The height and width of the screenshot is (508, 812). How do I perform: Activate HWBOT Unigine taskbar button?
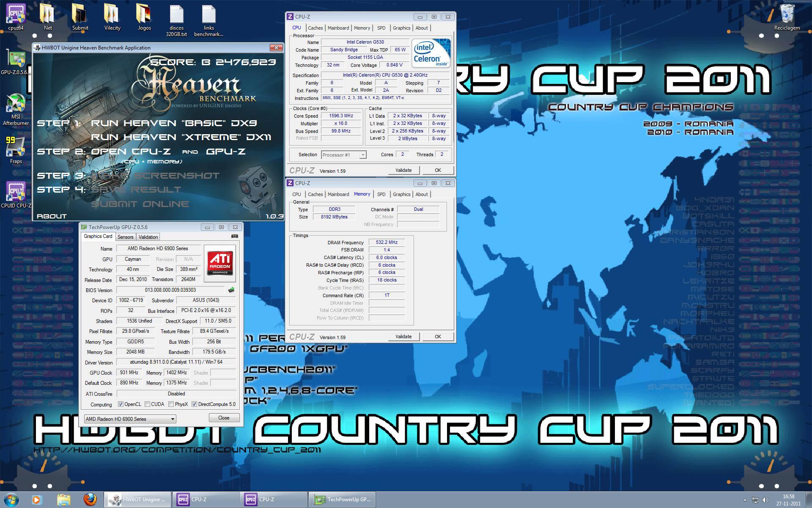(138, 500)
